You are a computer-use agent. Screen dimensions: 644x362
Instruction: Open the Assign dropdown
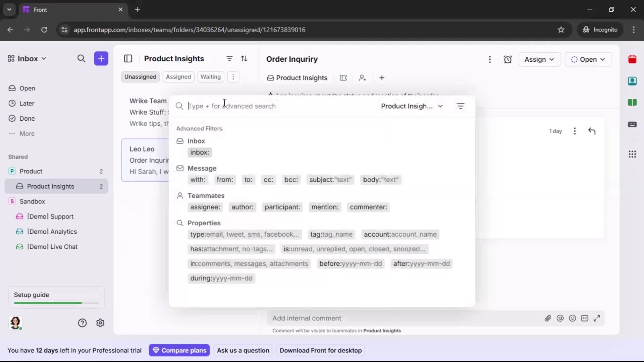[x=539, y=59]
